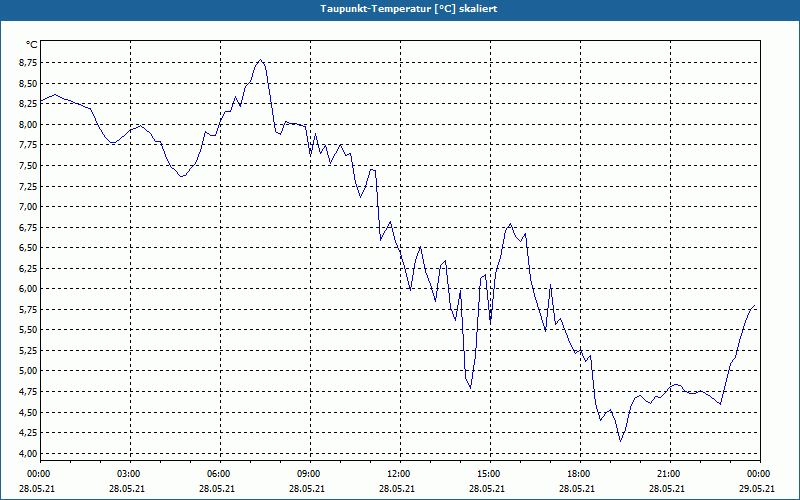Click the chart title Taupunkt-Temperatur [°C] skaliert
The width and height of the screenshot is (800, 500).
[409, 9]
